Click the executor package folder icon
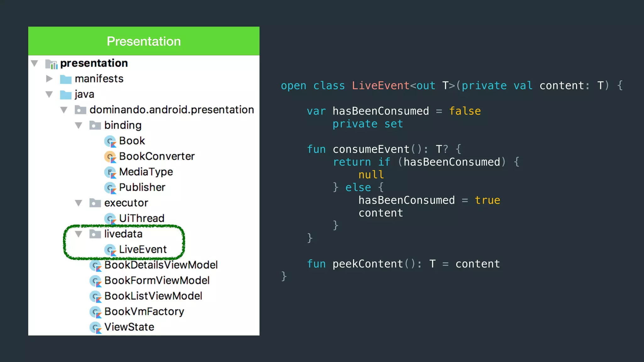 [95, 203]
